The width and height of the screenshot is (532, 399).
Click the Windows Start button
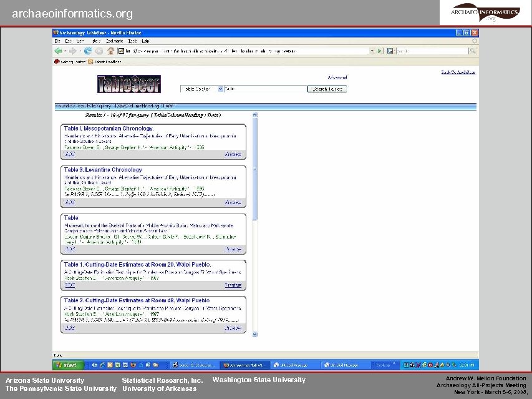tap(69, 365)
